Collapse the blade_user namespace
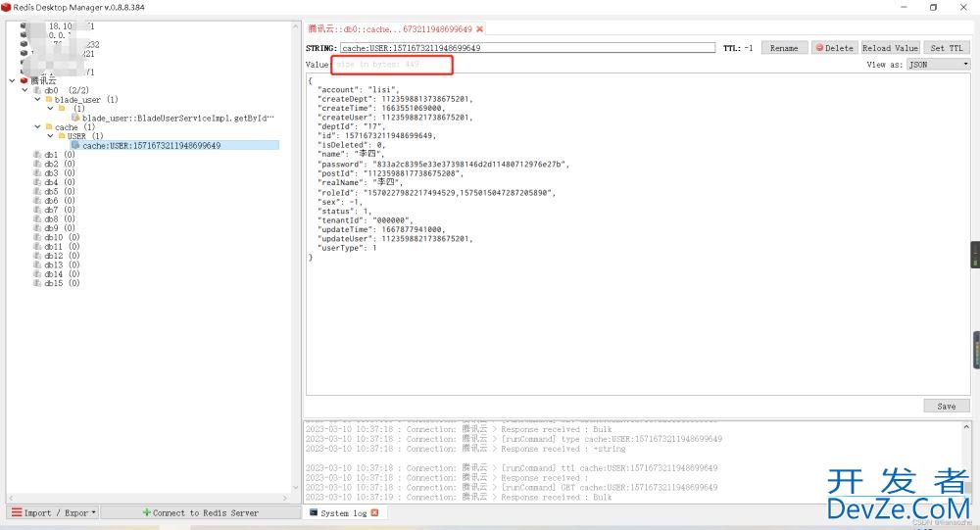Screen dimensions: 980x530 pyautogui.click(x=37, y=99)
